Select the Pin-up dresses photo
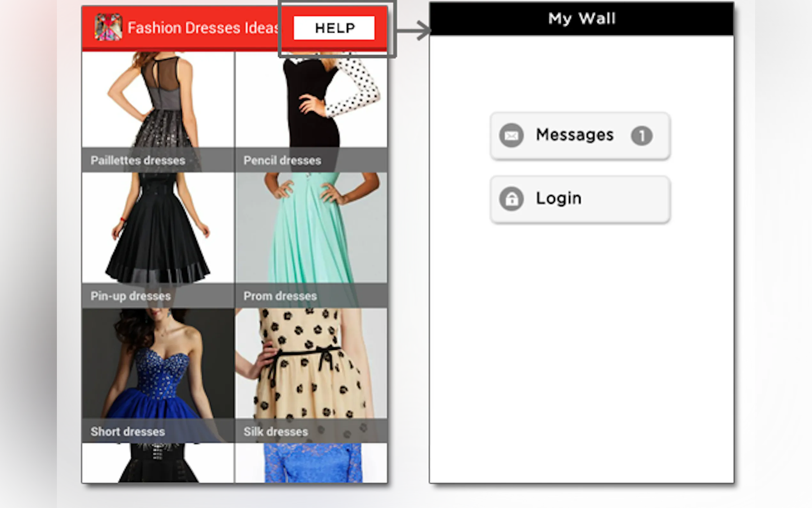The width and height of the screenshot is (812, 508). 158,228
